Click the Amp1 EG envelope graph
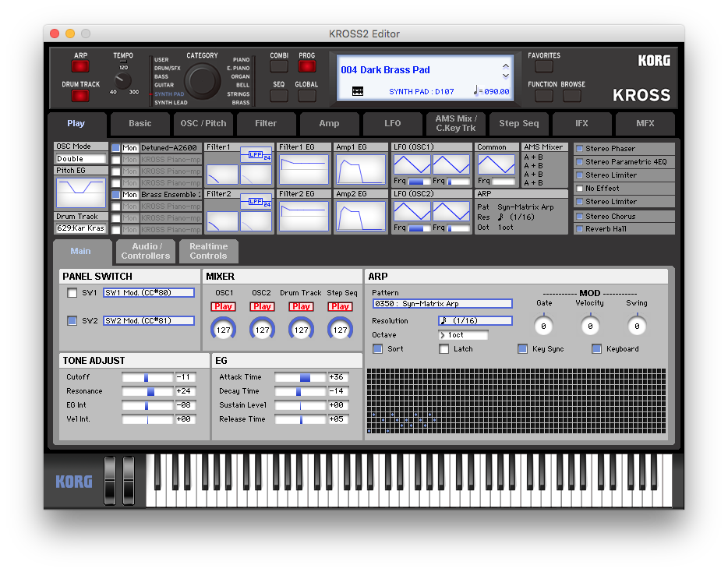 361,170
